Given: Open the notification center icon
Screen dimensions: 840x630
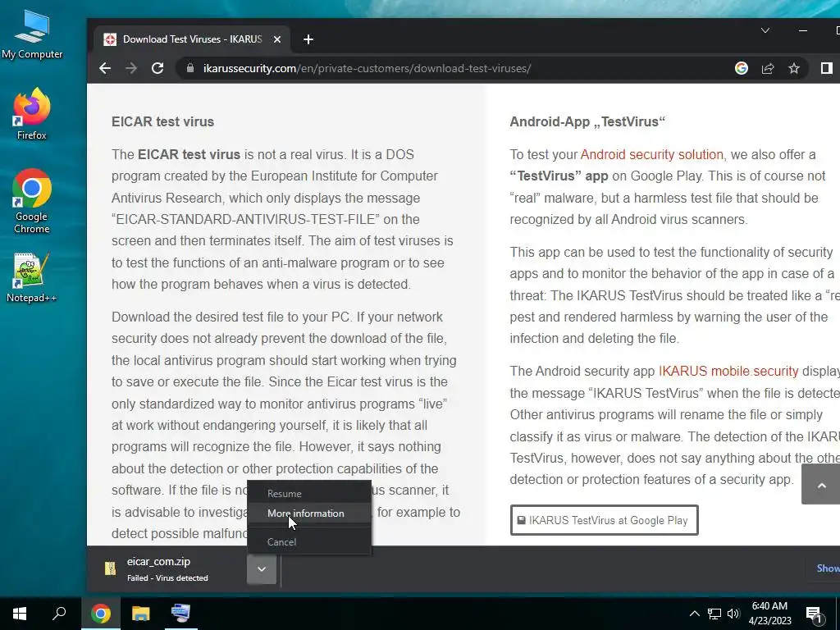Looking at the screenshot, I should tap(815, 614).
